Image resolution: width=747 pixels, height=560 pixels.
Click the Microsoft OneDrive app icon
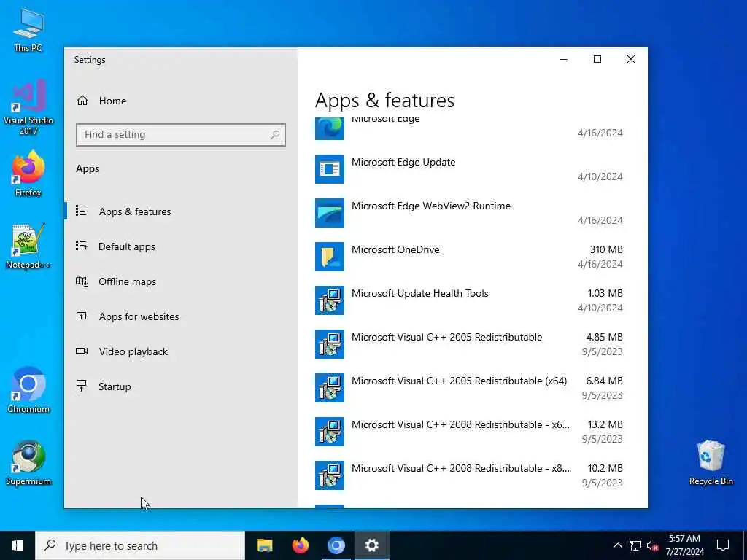pos(330,257)
